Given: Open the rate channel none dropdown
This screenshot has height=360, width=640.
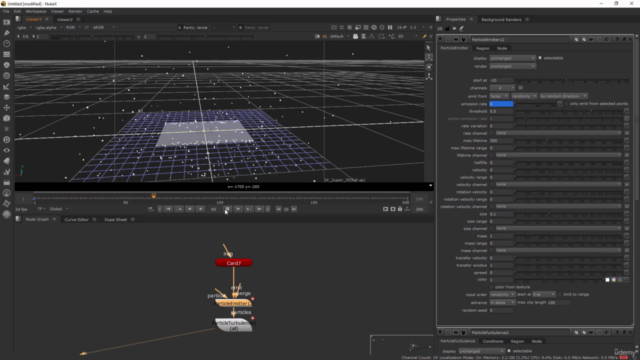Looking at the screenshot, I should pos(558,133).
